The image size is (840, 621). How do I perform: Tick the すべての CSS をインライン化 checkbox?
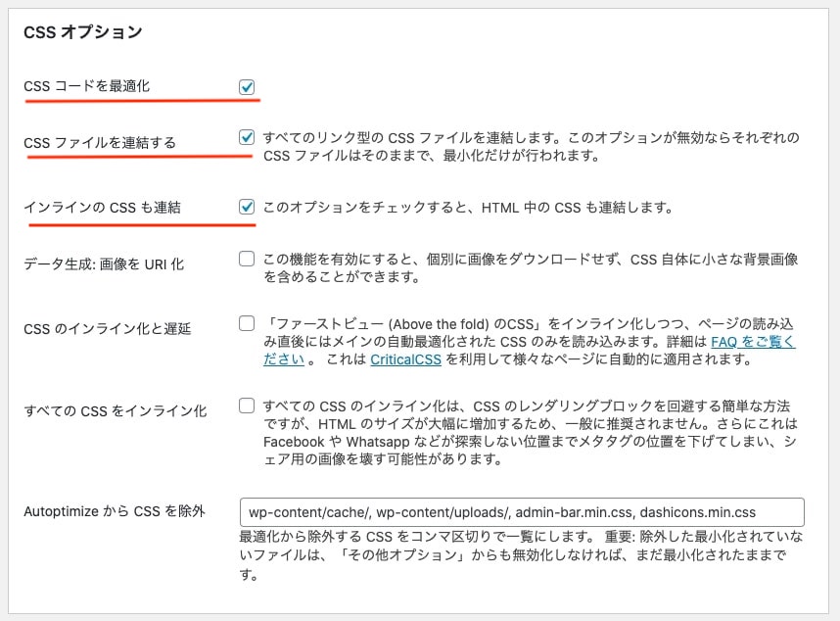coord(247,406)
